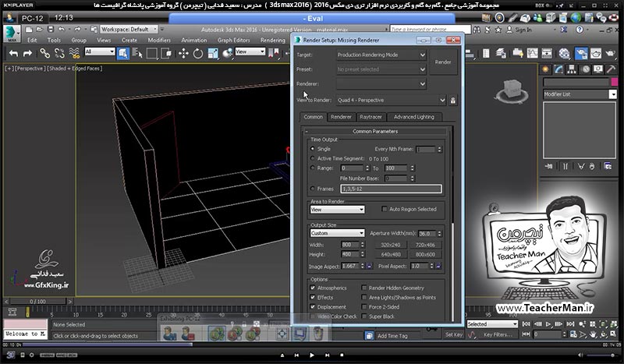The width and height of the screenshot is (624, 364).
Task: Select the Frames radio button
Action: pyautogui.click(x=313, y=189)
